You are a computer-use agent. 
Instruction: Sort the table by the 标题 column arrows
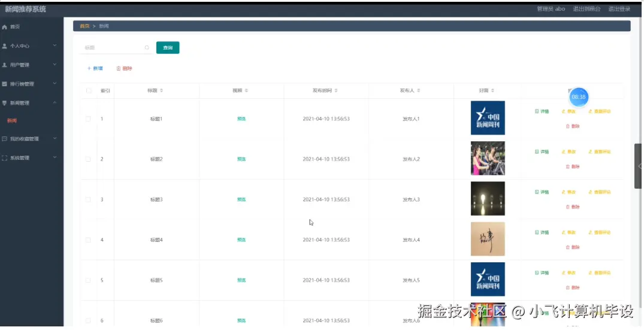(161, 90)
